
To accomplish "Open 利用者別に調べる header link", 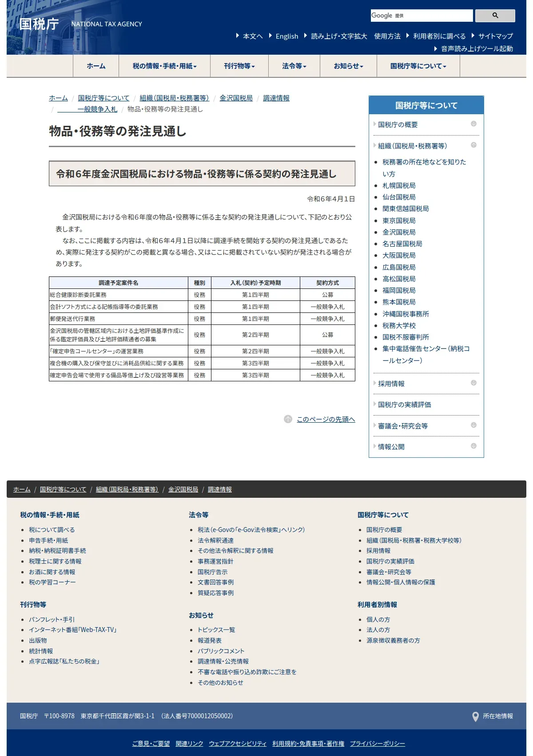I will click(439, 36).
